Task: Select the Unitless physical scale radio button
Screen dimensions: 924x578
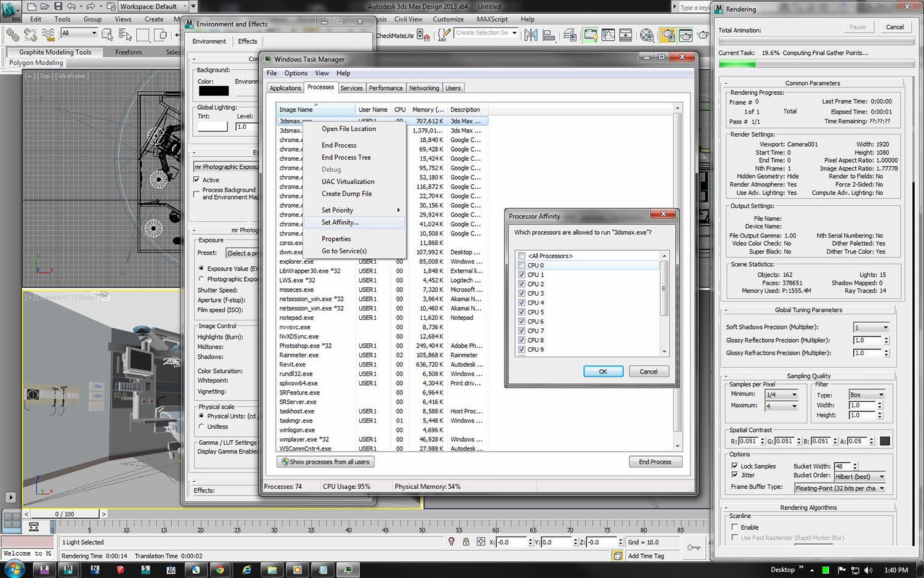Action: tap(201, 426)
